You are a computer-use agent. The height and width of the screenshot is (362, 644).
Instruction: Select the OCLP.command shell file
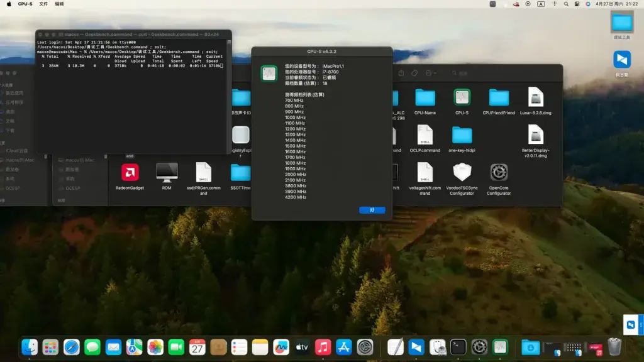[x=425, y=135]
